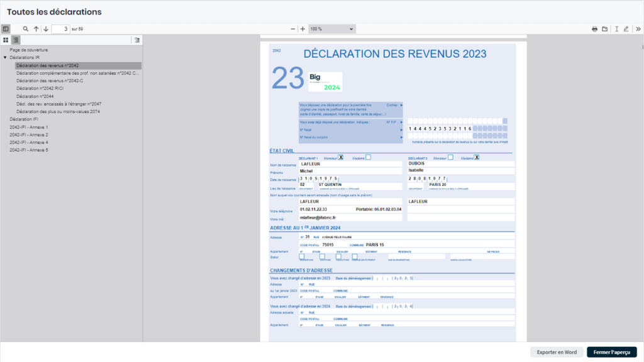Viewport: 644px width, 362px height.
Task: Check Monsieur box for Déclarant 2
Action: 450,157
